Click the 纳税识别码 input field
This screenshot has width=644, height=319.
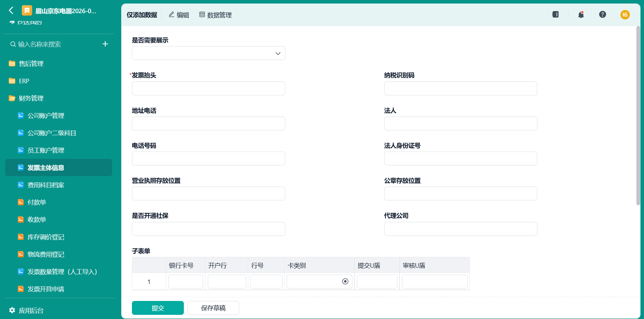point(461,88)
